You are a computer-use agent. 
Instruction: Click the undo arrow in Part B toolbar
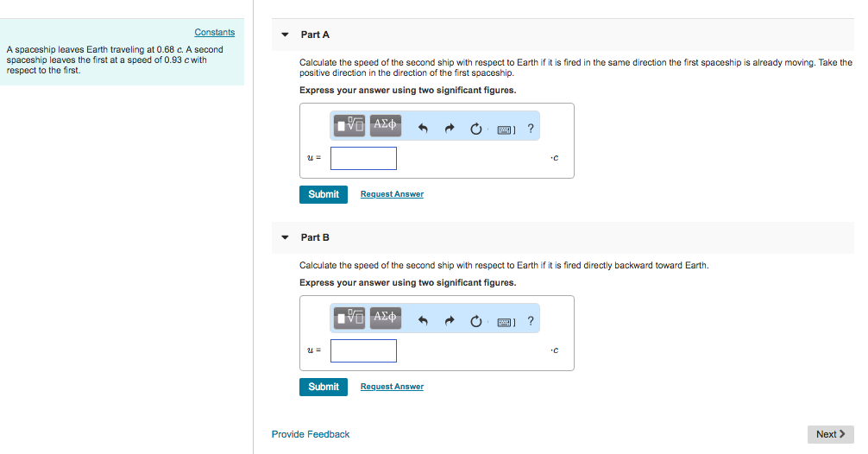pos(424,322)
